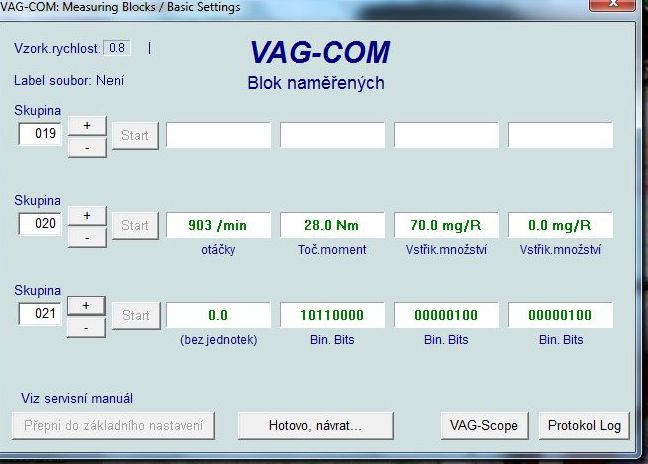The height and width of the screenshot is (464, 648).
Task: Open Protokol Log
Action: click(x=584, y=426)
